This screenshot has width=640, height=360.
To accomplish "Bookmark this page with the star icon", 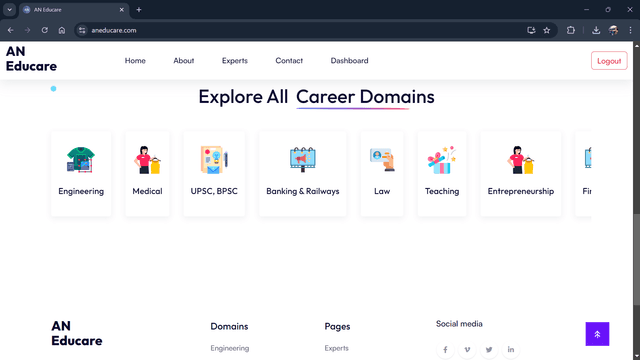I will 547,30.
